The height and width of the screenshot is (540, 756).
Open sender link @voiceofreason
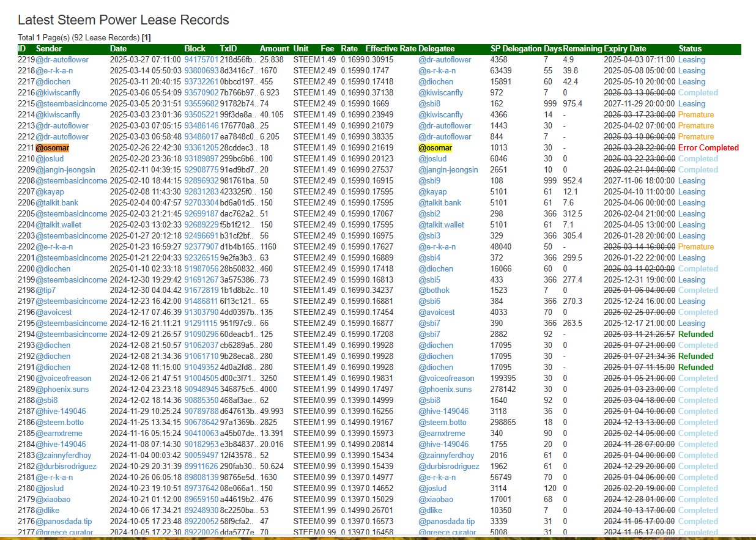point(63,379)
